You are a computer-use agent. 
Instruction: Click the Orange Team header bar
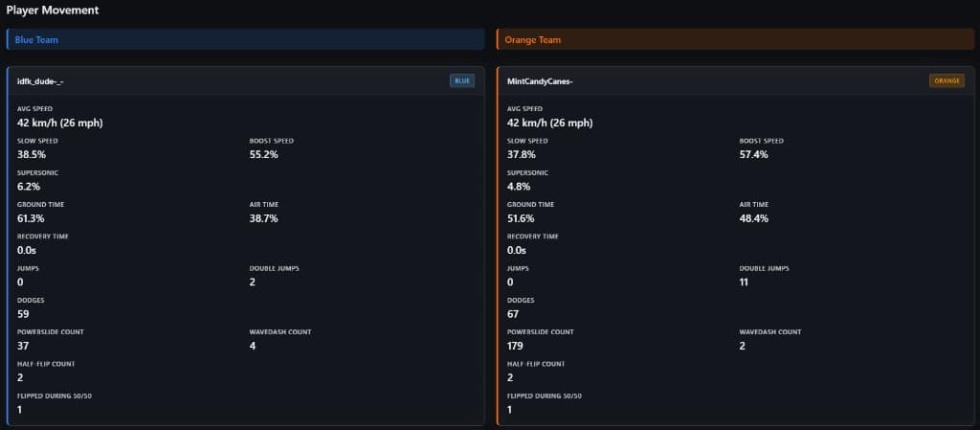coord(735,40)
